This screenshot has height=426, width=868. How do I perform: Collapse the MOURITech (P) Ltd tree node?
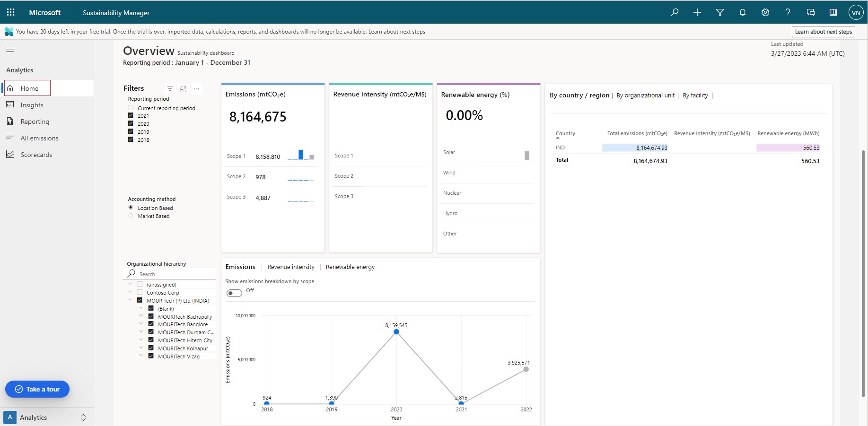[130, 300]
